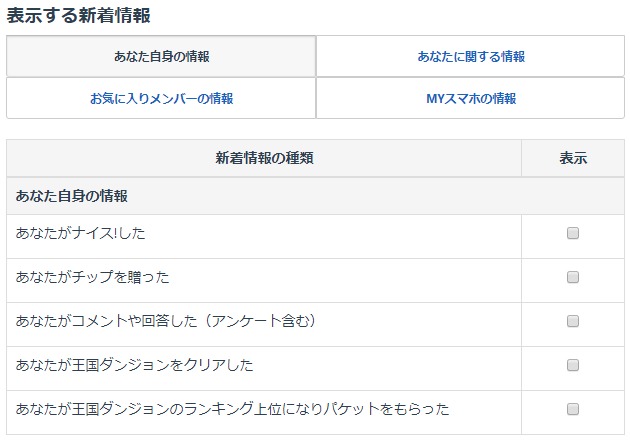Viewport: 630px width, 443px height.
Task: Go to the MYスマホの情報 tab
Action: tap(471, 98)
